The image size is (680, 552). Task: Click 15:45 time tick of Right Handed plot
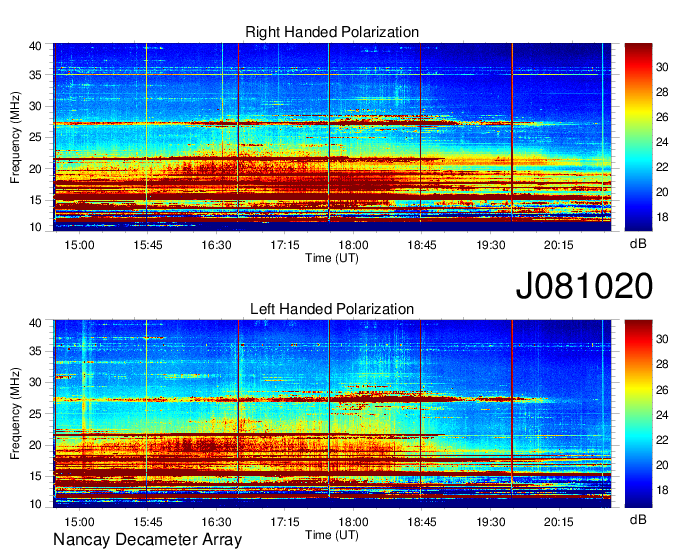147,245
